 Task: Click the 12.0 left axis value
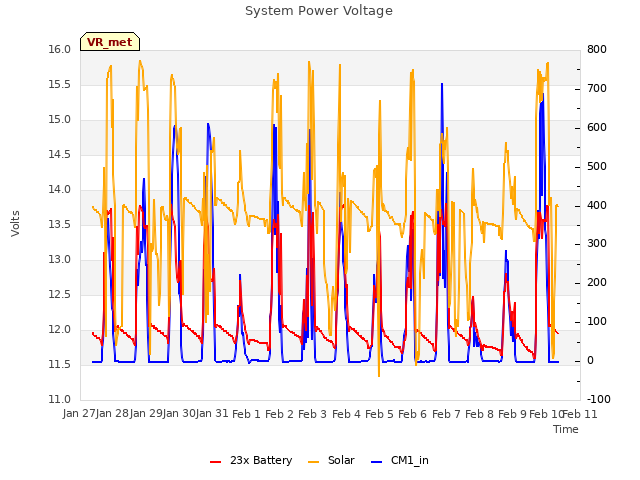coord(60,330)
